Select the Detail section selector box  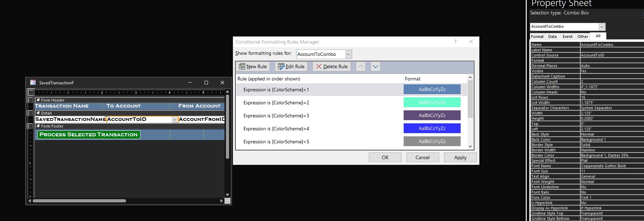pos(31,113)
